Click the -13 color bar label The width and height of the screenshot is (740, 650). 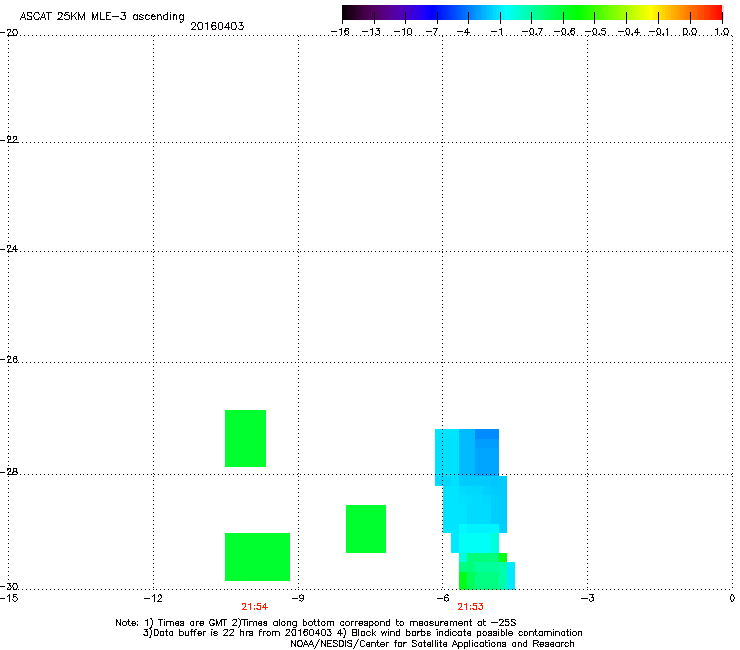pos(371,32)
